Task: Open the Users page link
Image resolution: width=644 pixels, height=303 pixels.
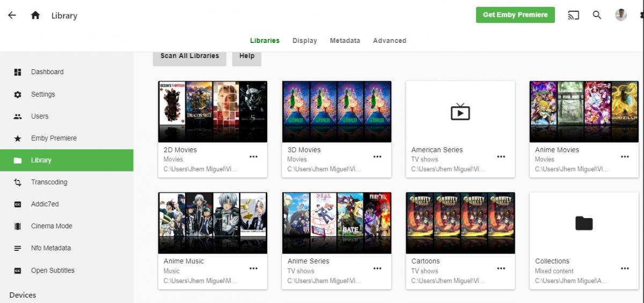Action: tap(67, 117)
